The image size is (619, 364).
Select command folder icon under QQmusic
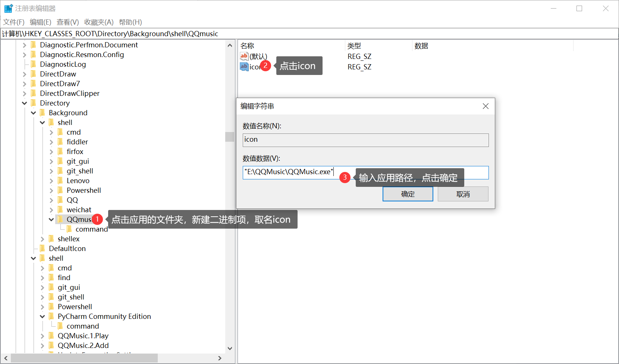click(x=69, y=229)
